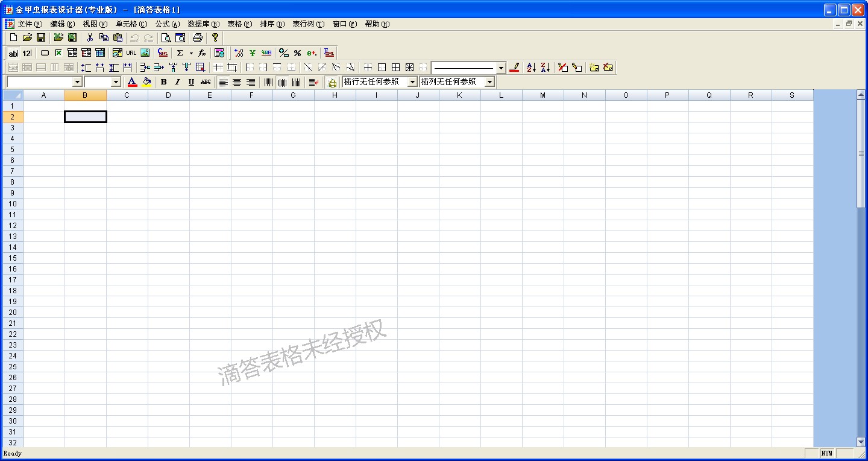Open the 视图(V) menu

(95, 24)
